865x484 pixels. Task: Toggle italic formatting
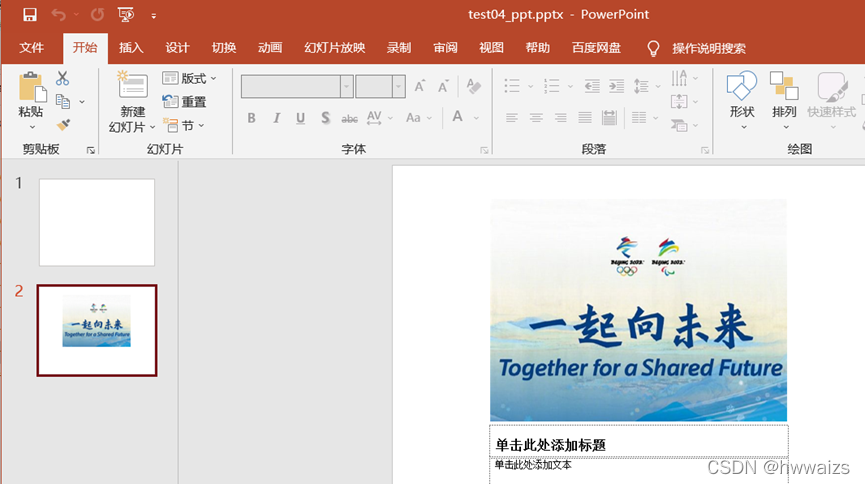point(276,118)
